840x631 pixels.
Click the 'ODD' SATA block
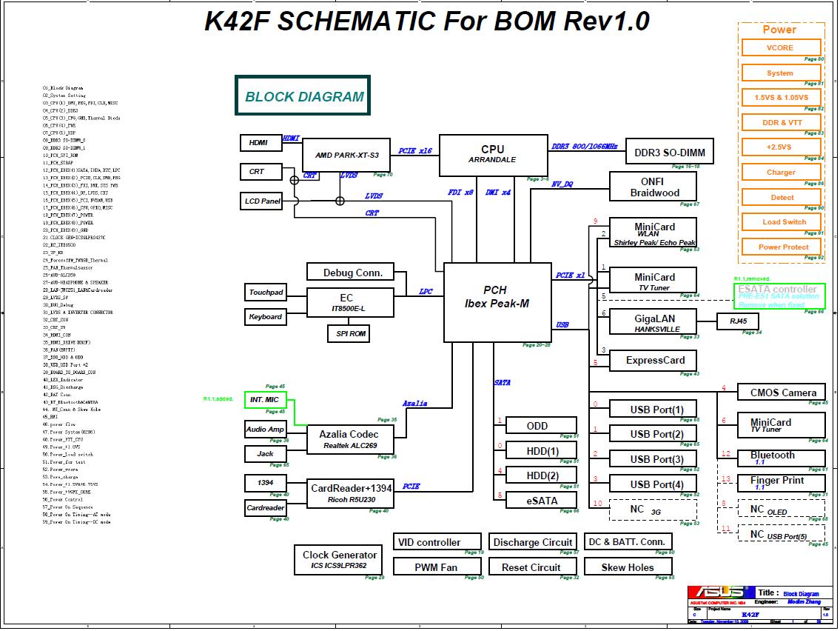pyautogui.click(x=541, y=426)
